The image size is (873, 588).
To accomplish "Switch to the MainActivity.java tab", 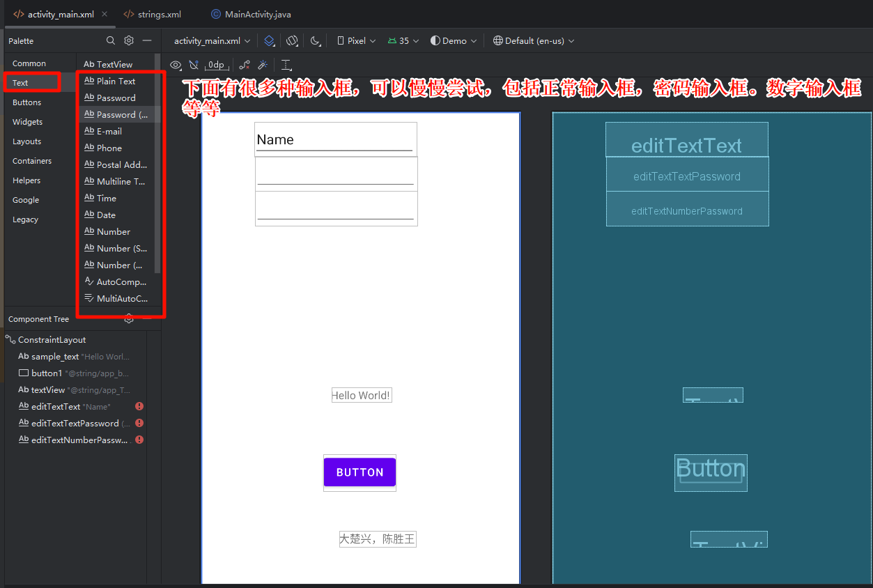I will tap(251, 14).
